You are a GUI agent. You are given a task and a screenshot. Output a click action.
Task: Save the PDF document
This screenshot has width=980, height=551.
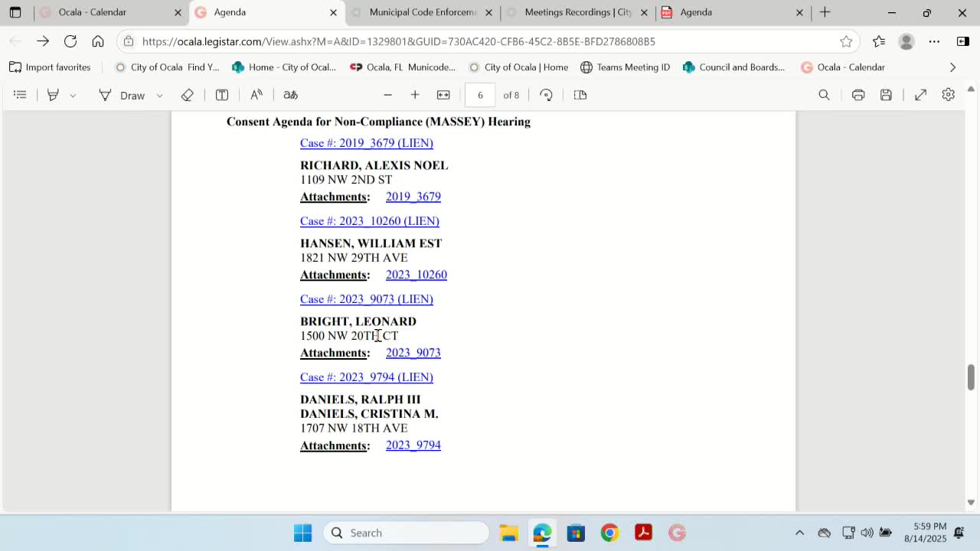(x=886, y=95)
